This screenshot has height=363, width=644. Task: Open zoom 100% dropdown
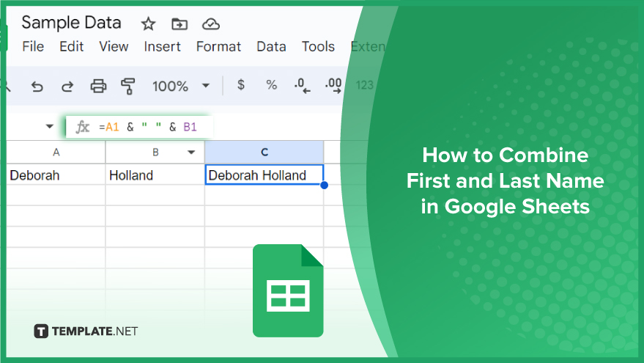pyautogui.click(x=181, y=86)
